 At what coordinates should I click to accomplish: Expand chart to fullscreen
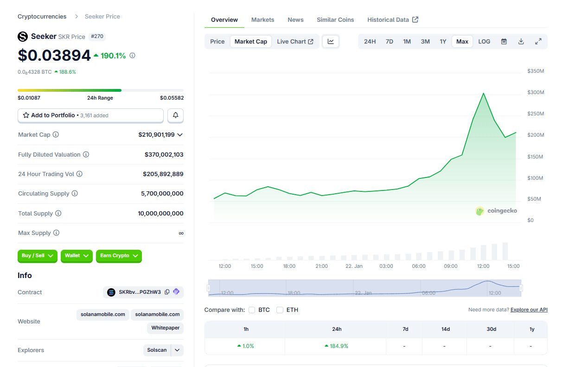(538, 41)
